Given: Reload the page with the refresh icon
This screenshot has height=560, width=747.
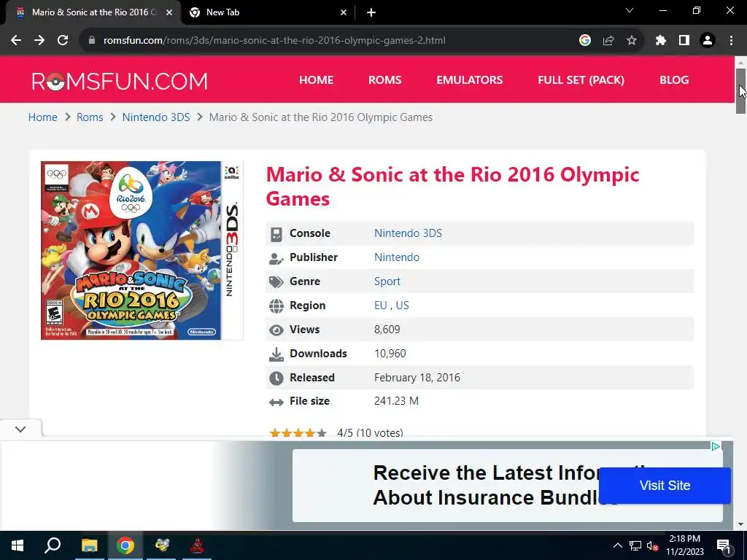Looking at the screenshot, I should [x=63, y=41].
